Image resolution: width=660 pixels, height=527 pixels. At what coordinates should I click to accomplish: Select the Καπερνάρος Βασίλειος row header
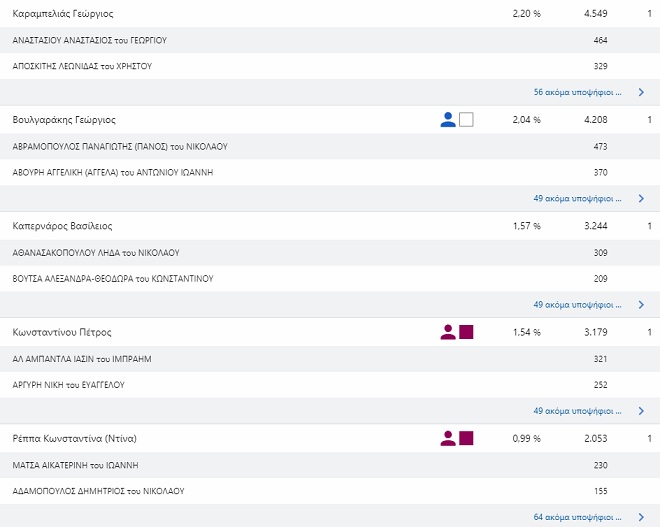point(63,226)
